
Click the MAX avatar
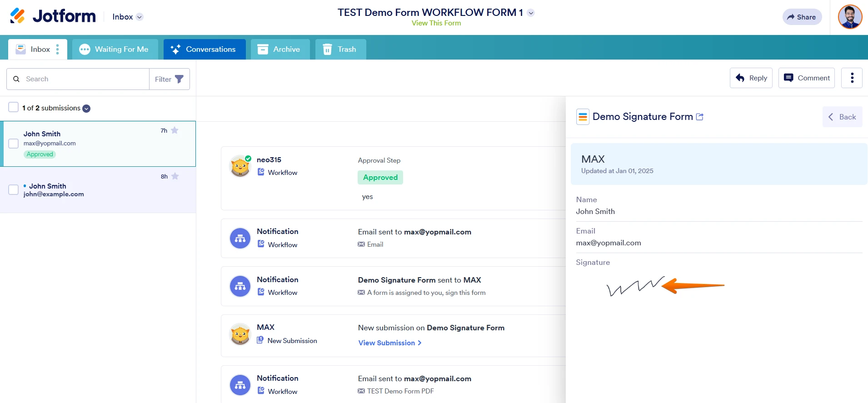coord(240,334)
